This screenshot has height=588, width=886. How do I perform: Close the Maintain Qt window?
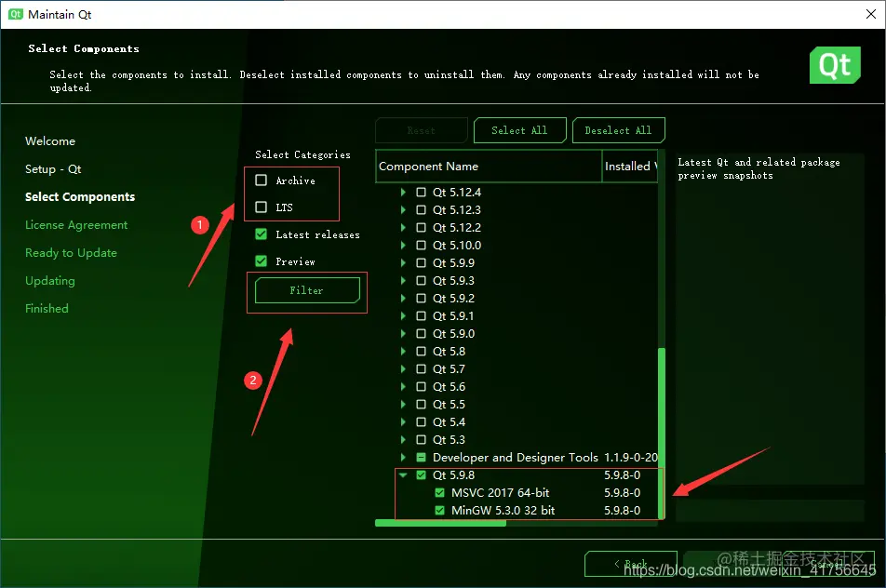(871, 14)
